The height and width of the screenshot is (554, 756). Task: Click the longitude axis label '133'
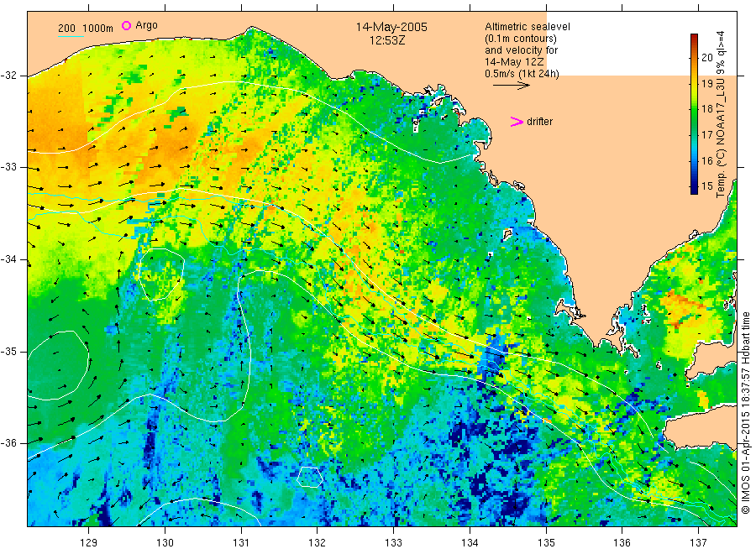point(393,543)
